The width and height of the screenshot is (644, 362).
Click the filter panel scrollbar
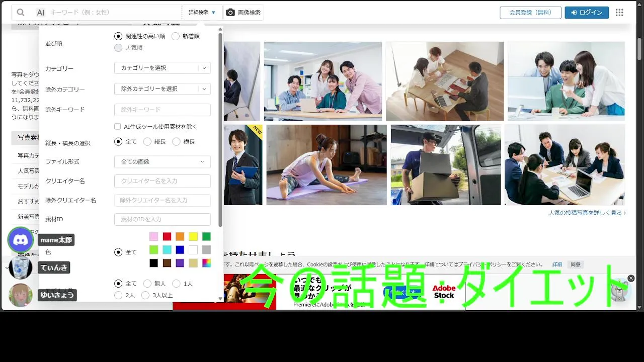pos(220,130)
